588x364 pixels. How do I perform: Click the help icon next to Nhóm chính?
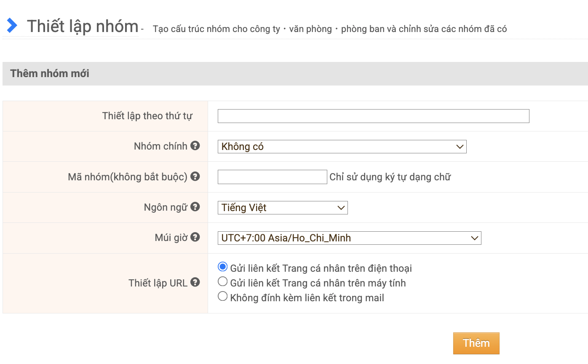click(x=195, y=146)
